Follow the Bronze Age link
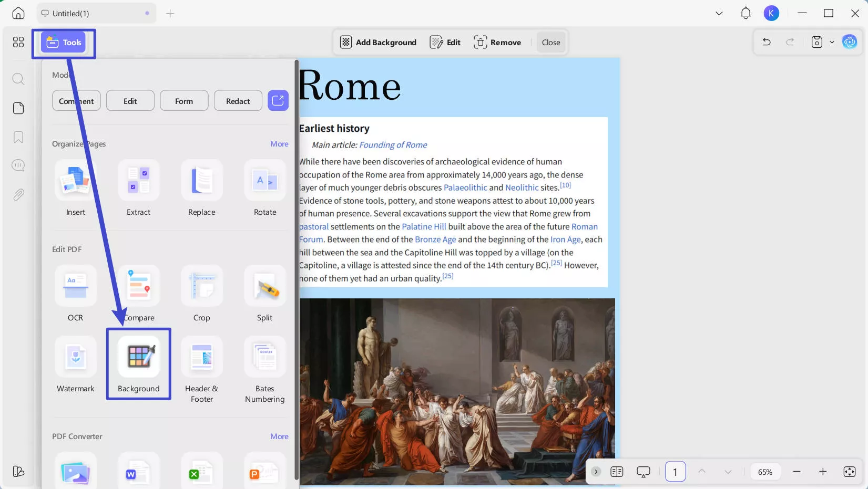The image size is (868, 489). (435, 240)
